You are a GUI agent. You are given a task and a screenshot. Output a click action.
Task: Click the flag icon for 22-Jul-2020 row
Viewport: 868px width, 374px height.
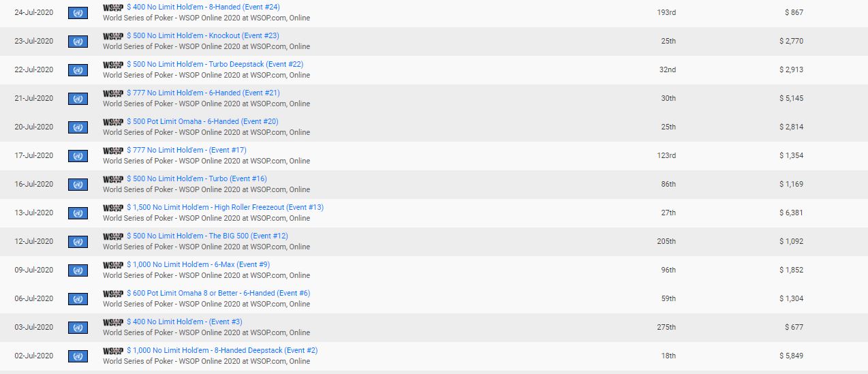(x=78, y=70)
